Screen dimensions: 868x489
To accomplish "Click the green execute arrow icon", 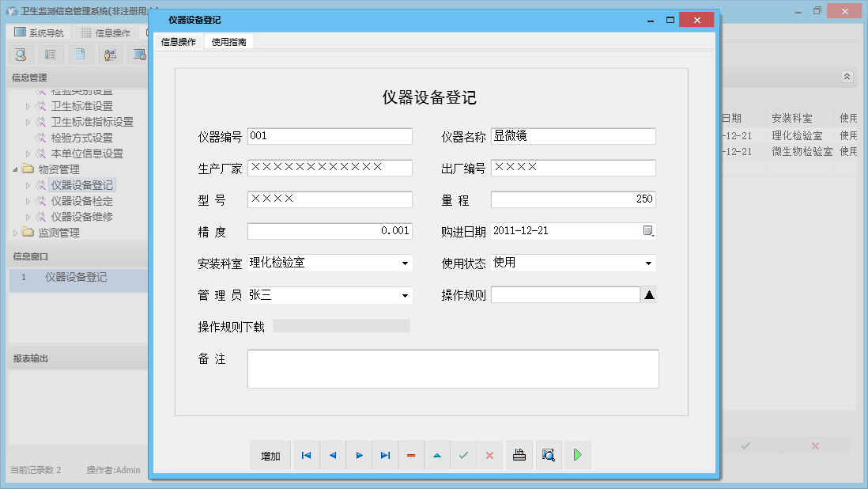I will (x=576, y=455).
